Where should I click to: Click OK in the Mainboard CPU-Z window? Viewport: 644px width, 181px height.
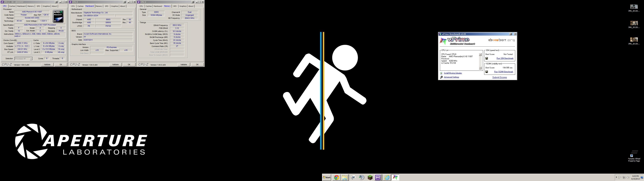click(129, 65)
